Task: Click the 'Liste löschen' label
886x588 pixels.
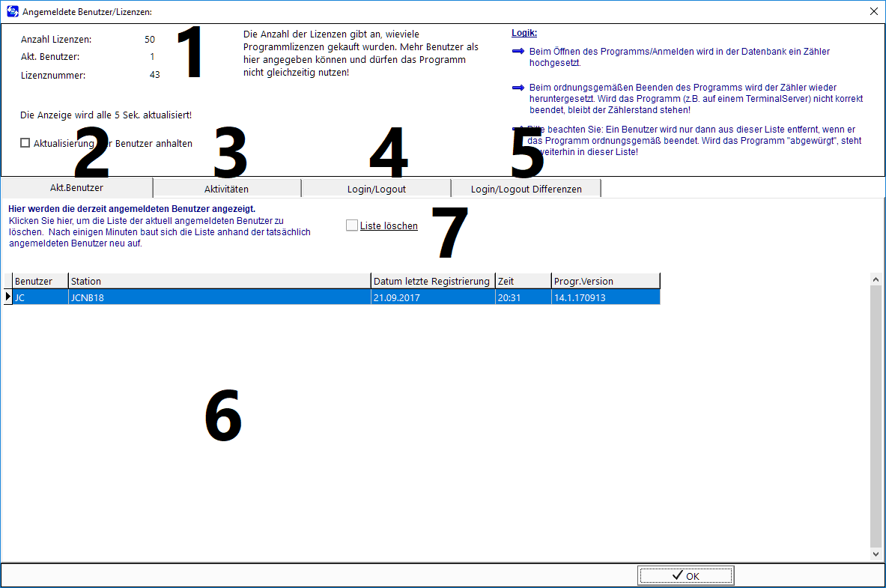Action: pos(389,225)
